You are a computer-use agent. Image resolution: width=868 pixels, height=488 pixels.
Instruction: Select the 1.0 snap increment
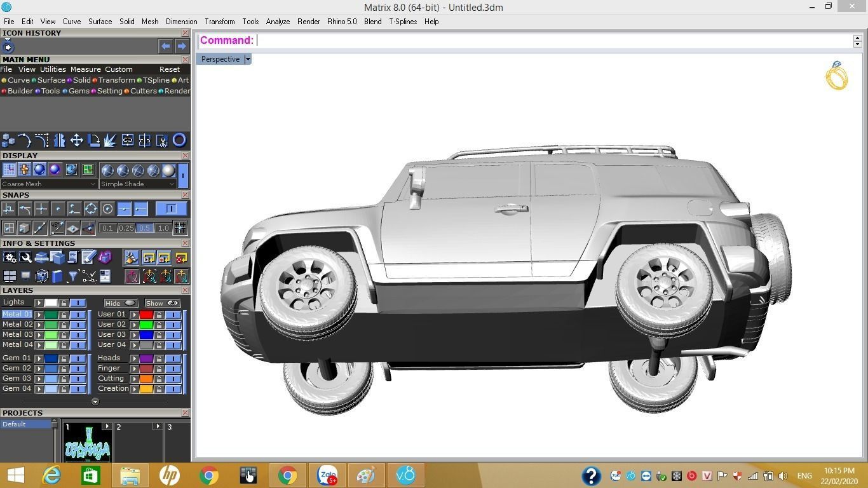point(163,228)
